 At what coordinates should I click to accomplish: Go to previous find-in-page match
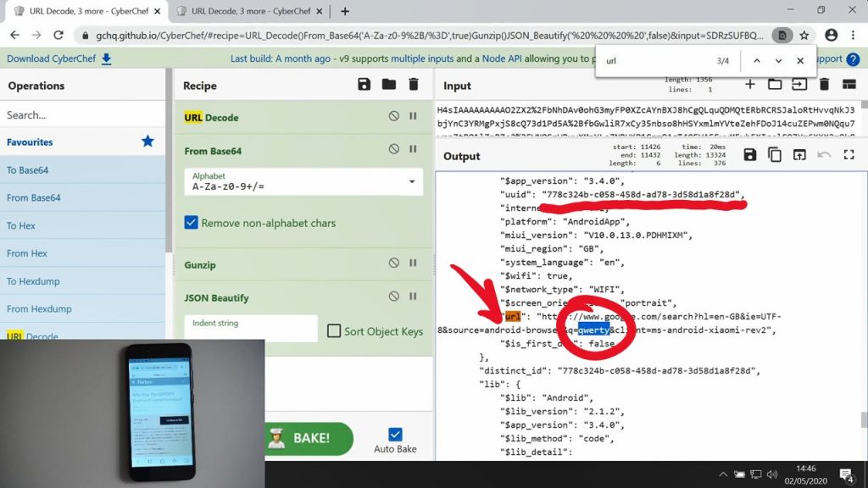(x=757, y=60)
